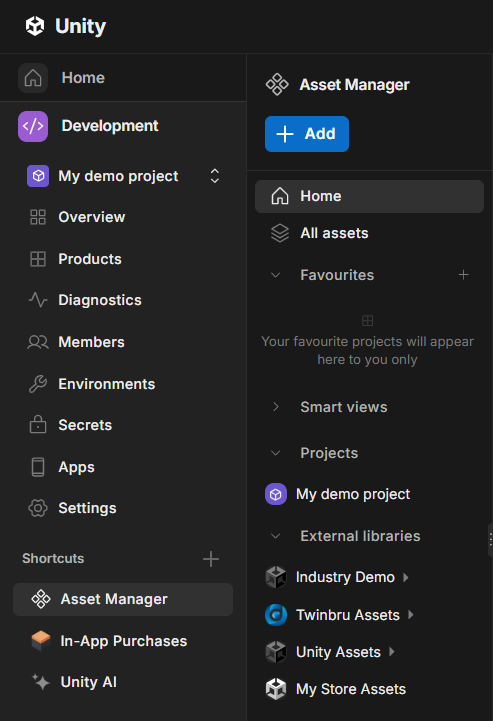
Task: Click the Industry Demo label
Action: (x=345, y=577)
